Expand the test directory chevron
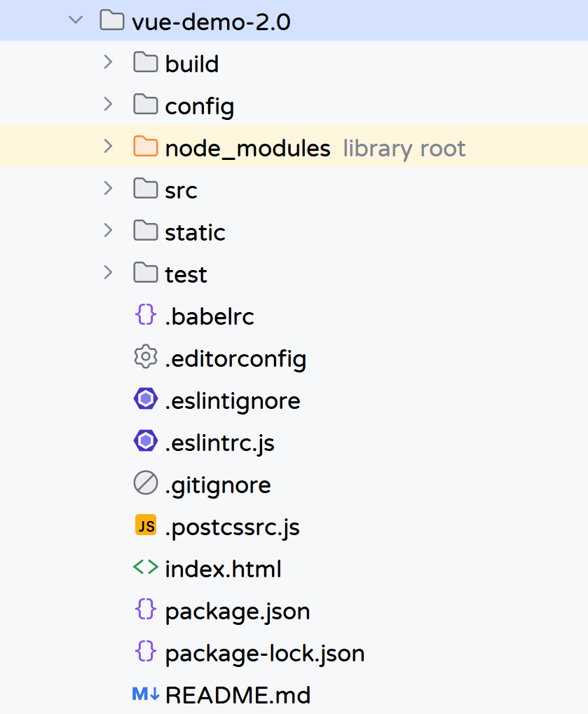The image size is (588, 714). (x=108, y=272)
